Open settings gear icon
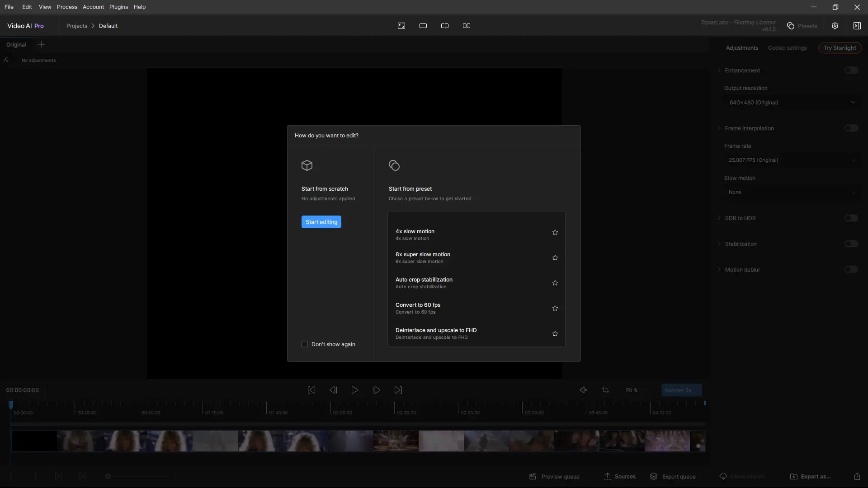868x488 pixels. (835, 26)
